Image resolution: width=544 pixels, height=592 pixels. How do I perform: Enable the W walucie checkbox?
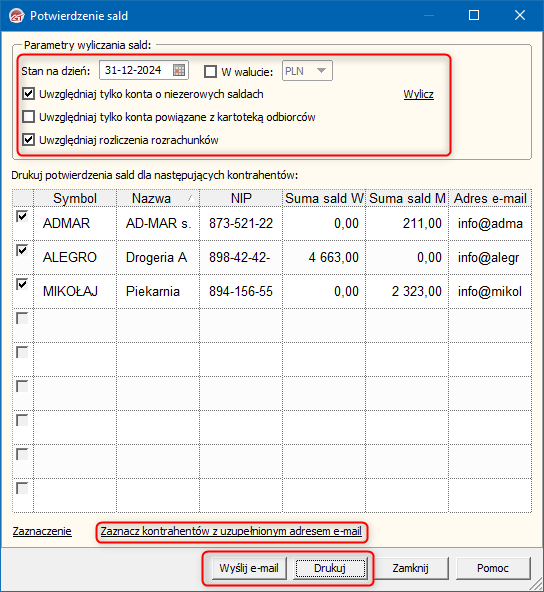210,71
